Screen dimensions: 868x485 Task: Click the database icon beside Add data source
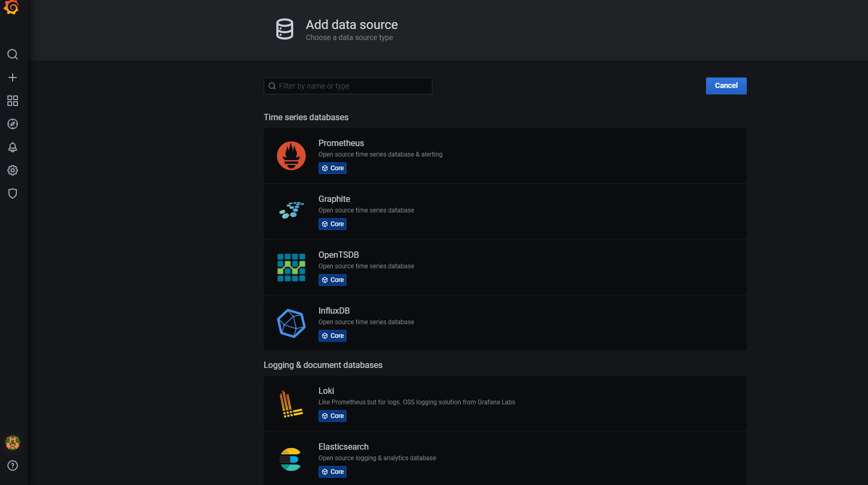pos(285,29)
